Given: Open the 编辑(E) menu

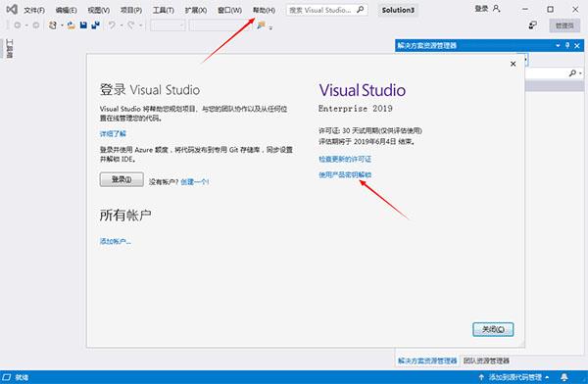Looking at the screenshot, I should pos(66,10).
